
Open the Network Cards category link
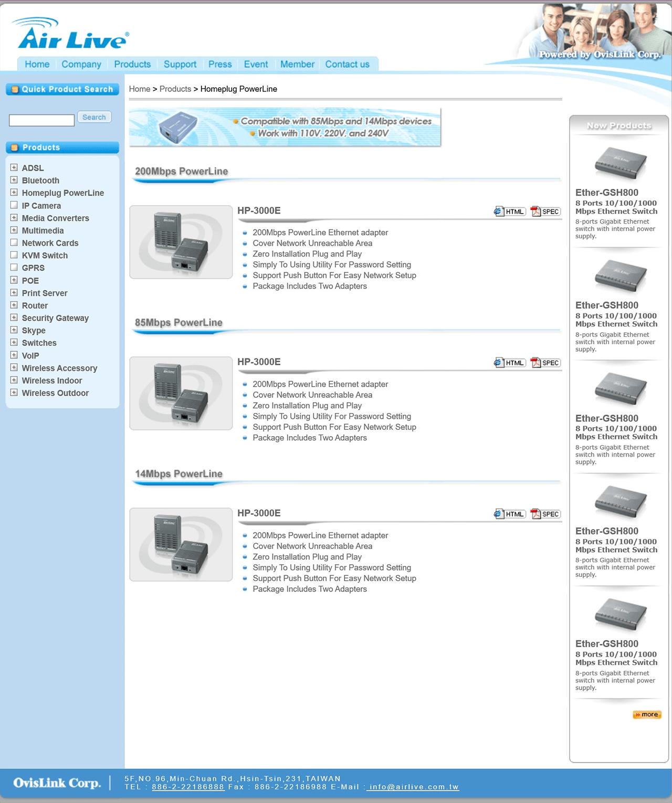click(x=50, y=243)
